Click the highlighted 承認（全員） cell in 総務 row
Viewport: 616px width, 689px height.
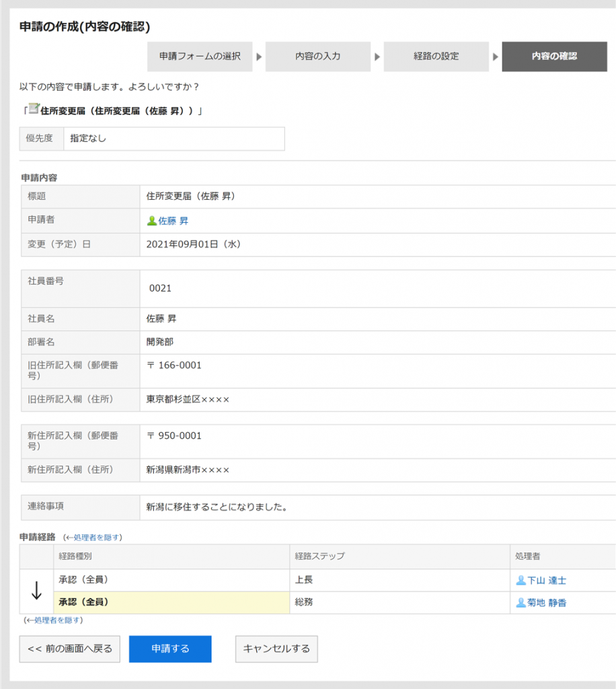(171, 602)
